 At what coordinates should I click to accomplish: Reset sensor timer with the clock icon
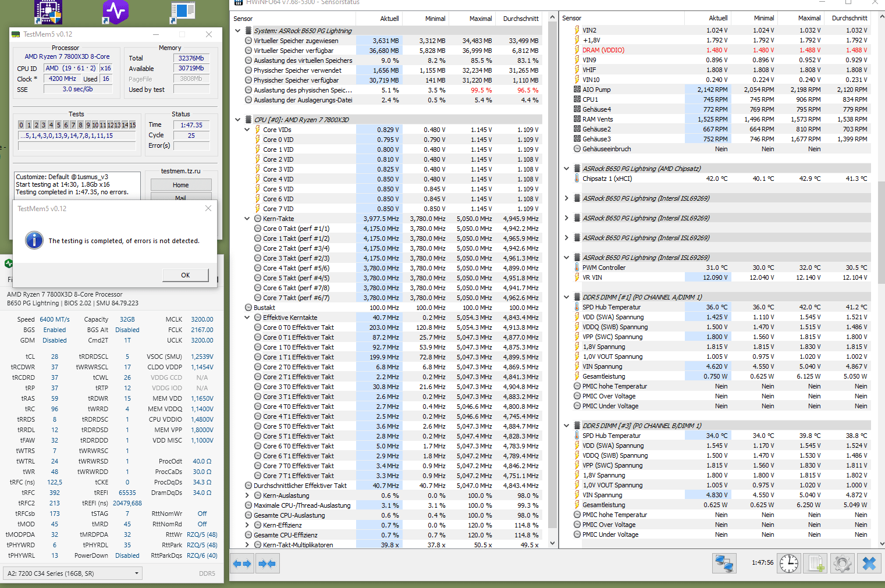click(789, 563)
